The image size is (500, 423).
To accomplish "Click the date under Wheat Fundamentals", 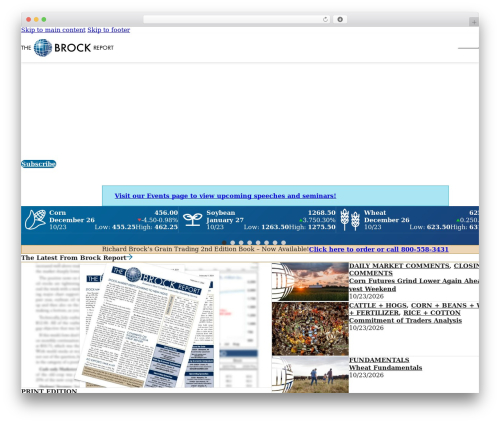I will pos(366,375).
